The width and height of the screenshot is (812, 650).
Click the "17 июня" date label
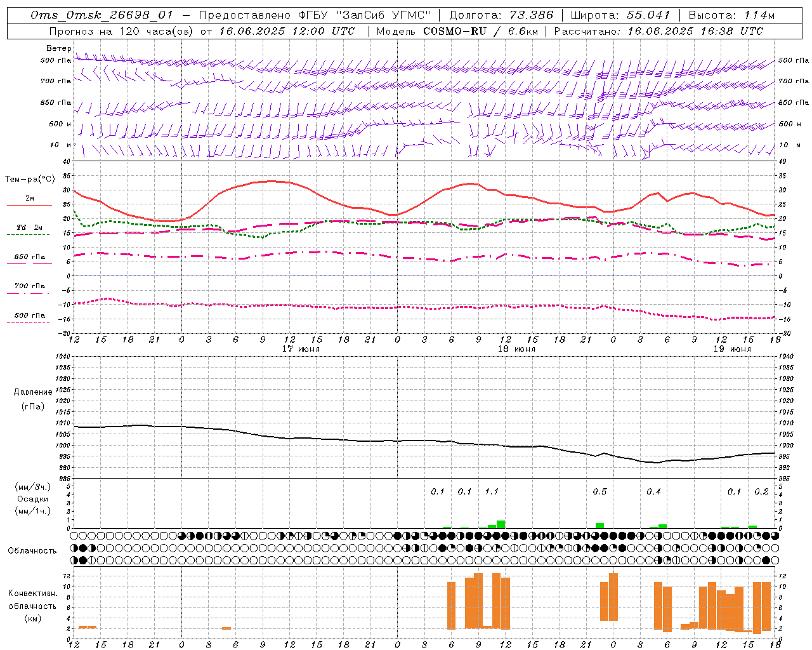point(301,349)
